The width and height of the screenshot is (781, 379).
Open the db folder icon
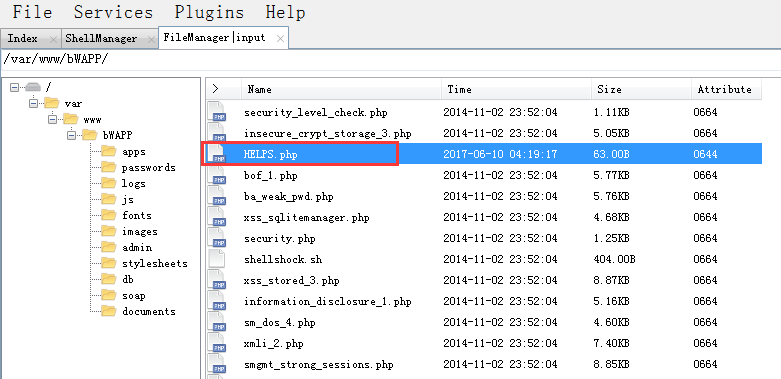tap(109, 278)
